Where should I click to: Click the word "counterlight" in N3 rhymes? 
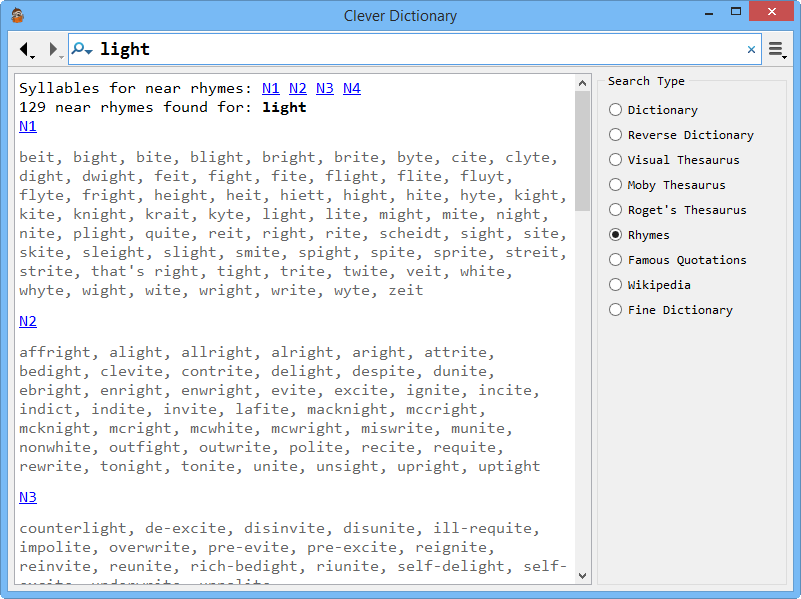click(73, 528)
